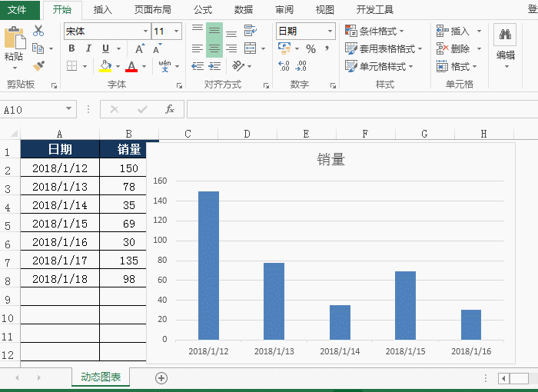Image resolution: width=538 pixels, height=392 pixels.
Task: Open 套用表格格式 table format menu
Action: [x=384, y=48]
